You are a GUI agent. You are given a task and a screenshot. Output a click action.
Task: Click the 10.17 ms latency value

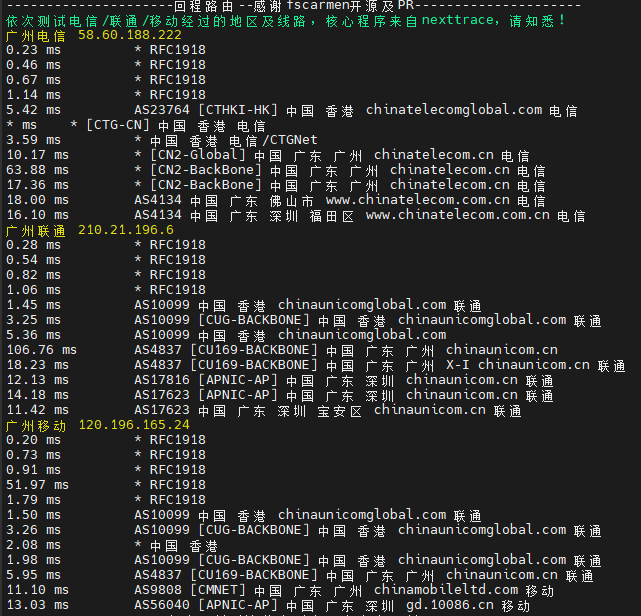click(x=38, y=155)
